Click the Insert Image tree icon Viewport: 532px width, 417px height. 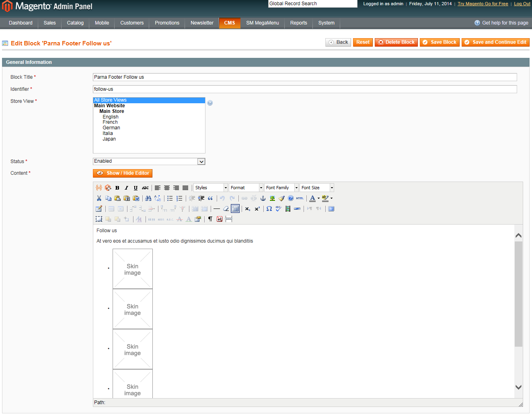point(272,198)
